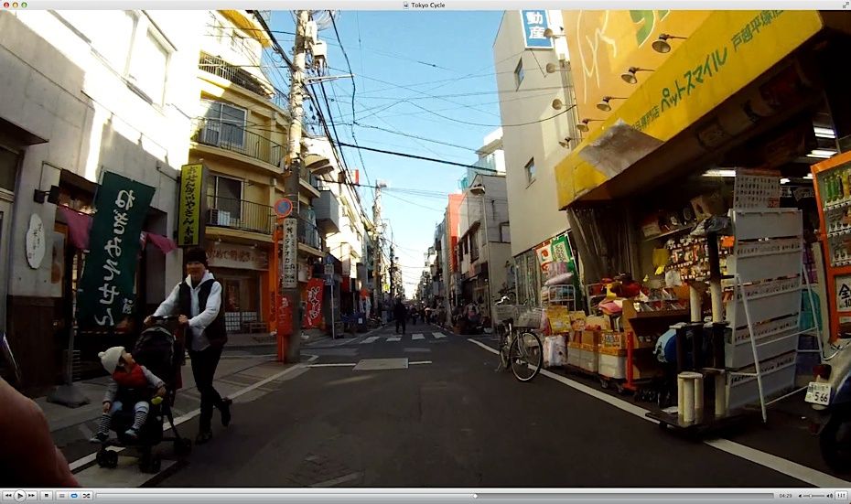Click the fast-forward button
Screen dimensions: 851x504
coord(31,495)
